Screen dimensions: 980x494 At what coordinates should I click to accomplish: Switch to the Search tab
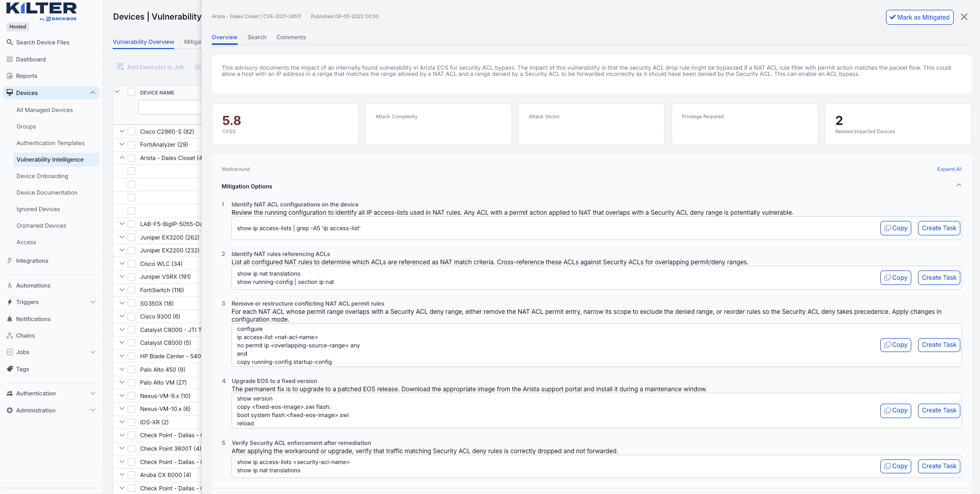(257, 37)
